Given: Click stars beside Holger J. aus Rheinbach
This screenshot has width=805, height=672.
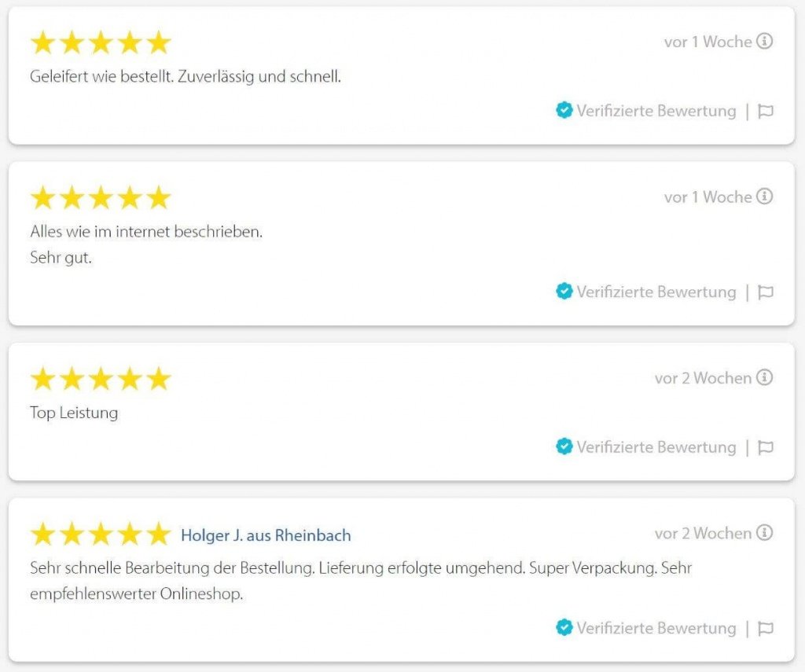Looking at the screenshot, I should (x=101, y=534).
